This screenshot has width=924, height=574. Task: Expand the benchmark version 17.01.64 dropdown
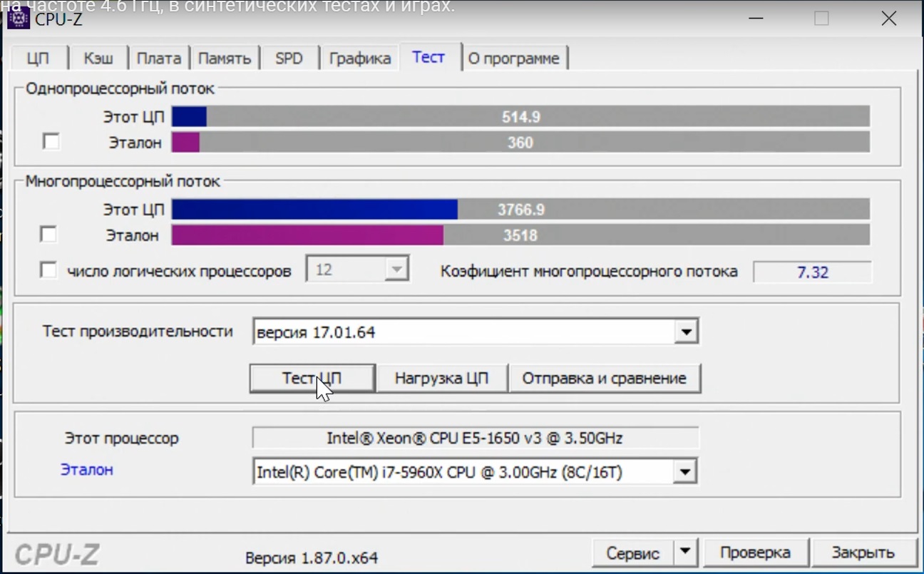point(686,332)
